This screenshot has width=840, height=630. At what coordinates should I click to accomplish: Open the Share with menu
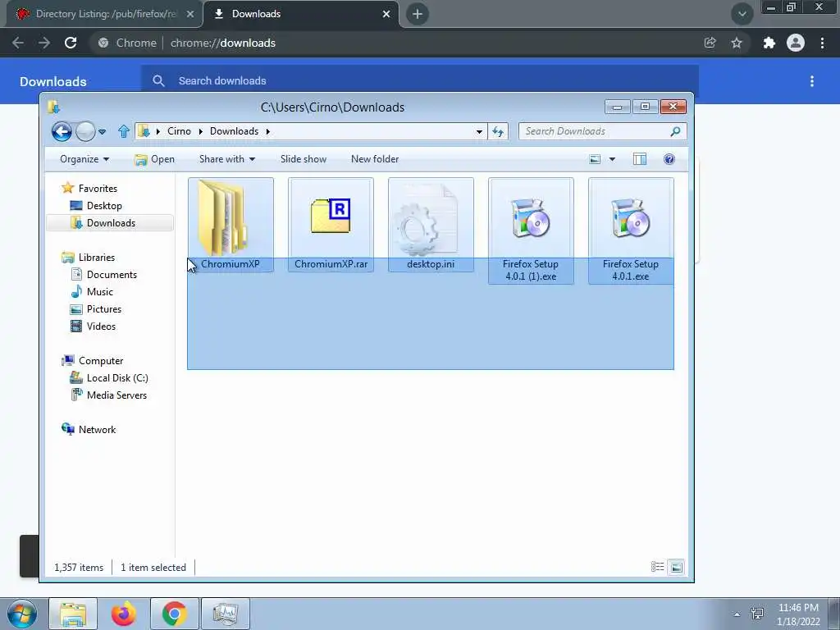pyautogui.click(x=227, y=159)
